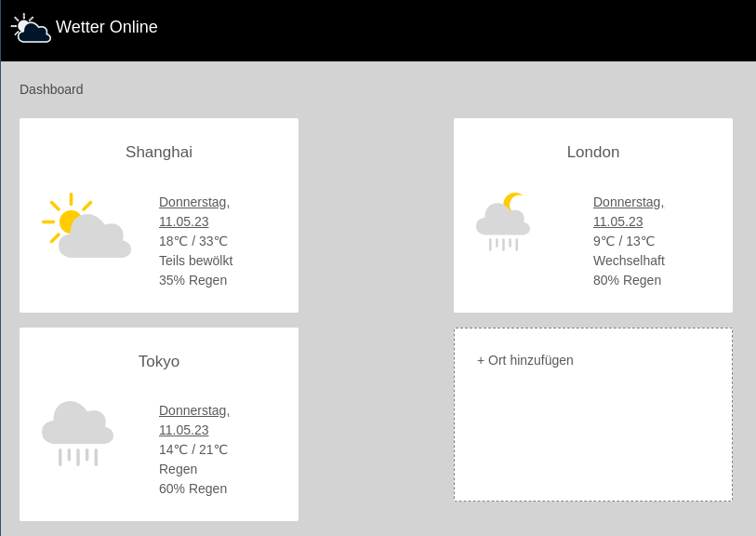Select the Shanghai city heading
Screen dimensions: 756x536
click(159, 152)
